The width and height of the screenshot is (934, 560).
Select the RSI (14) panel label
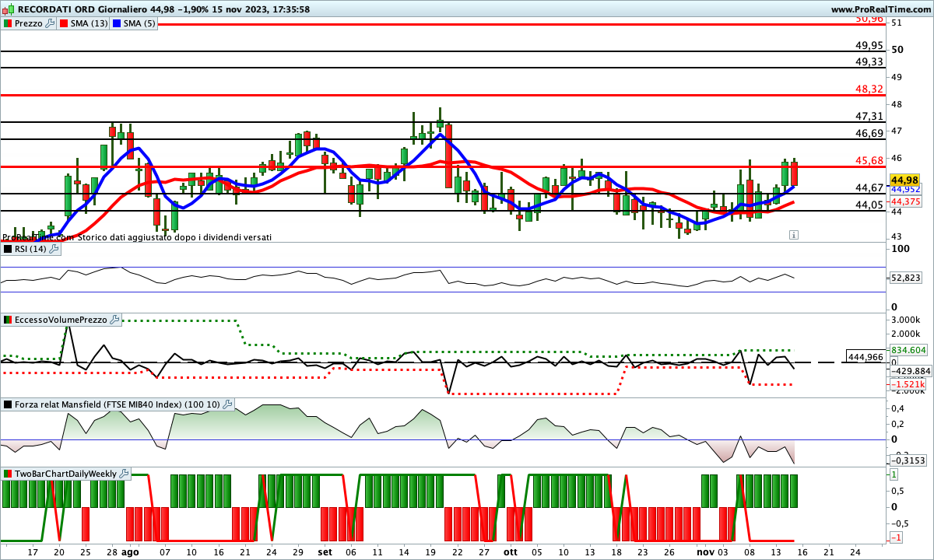[31, 249]
